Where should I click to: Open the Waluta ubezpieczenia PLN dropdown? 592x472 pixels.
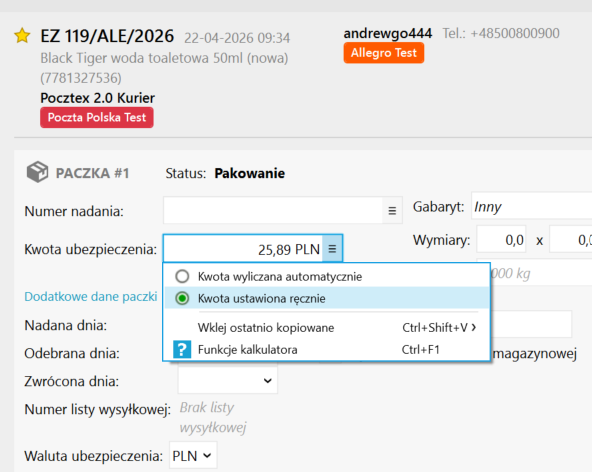click(193, 455)
